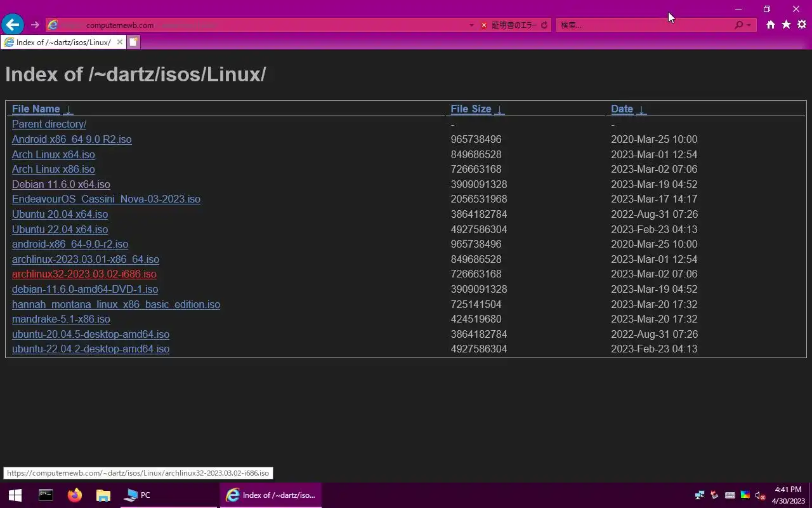Click file size 2056531968 for EndeavourOS

pos(479,199)
